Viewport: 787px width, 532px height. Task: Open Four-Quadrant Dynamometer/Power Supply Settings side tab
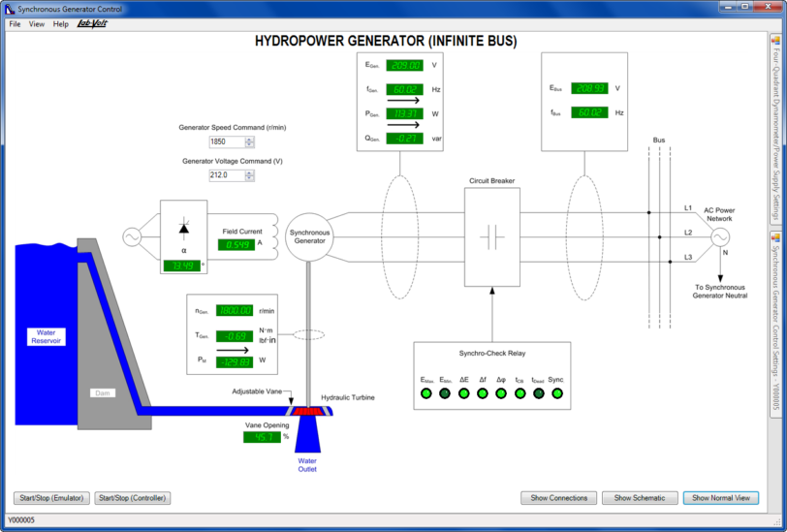(x=776, y=128)
